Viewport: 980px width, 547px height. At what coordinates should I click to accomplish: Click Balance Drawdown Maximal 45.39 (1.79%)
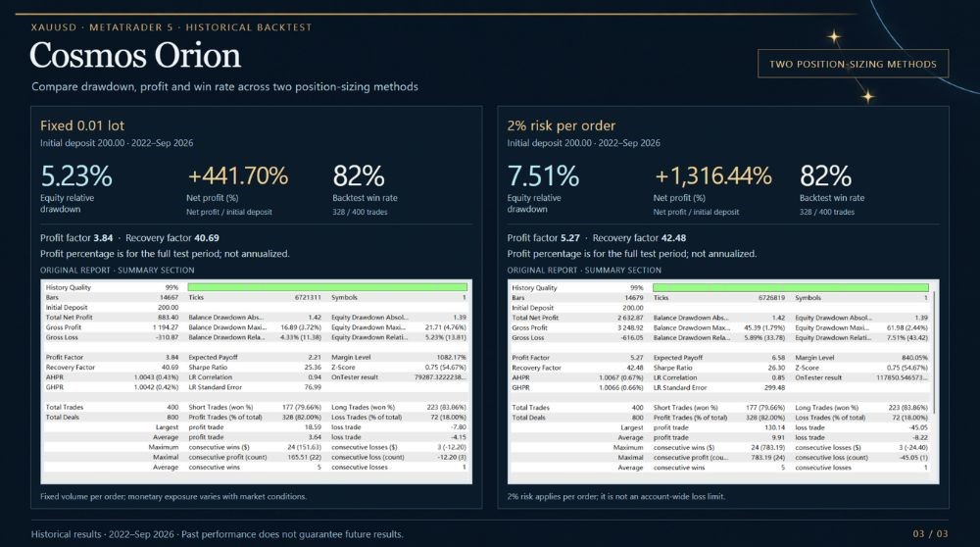pos(764,327)
